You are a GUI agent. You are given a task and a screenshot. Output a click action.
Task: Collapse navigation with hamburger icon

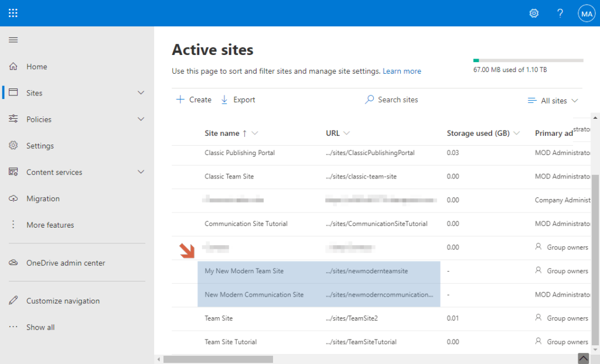[13, 40]
